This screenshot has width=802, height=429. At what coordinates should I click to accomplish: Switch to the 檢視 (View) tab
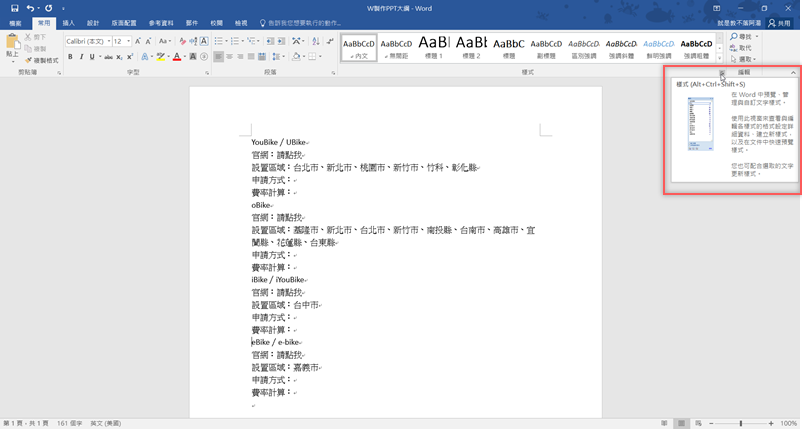pos(241,23)
